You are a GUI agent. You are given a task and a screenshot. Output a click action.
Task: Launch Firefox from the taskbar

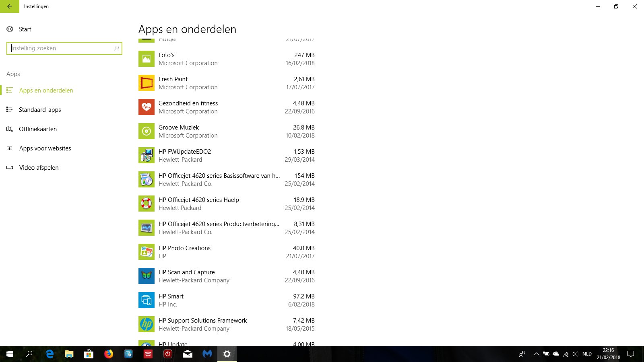point(109,354)
